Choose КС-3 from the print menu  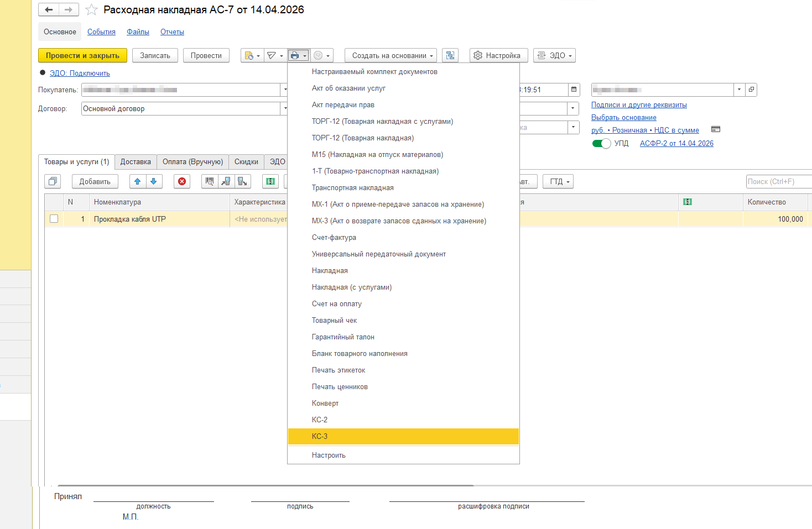403,436
